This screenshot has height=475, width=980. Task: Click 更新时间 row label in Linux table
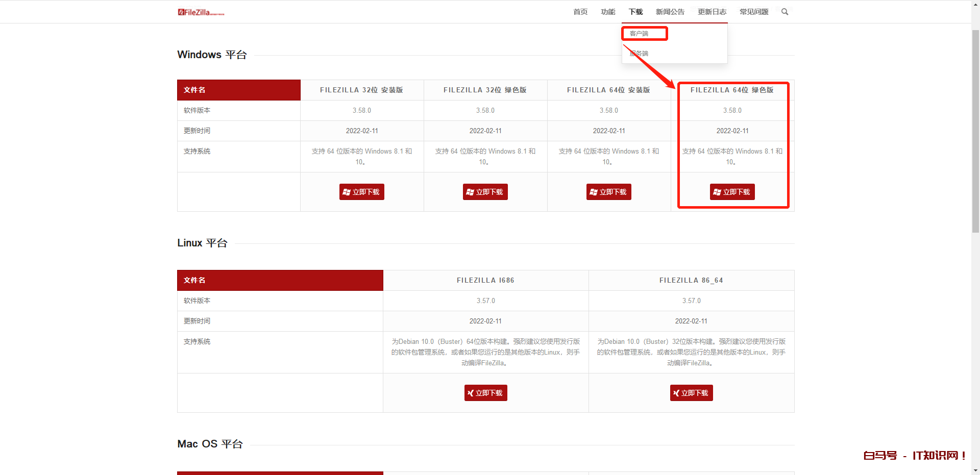[x=197, y=321]
